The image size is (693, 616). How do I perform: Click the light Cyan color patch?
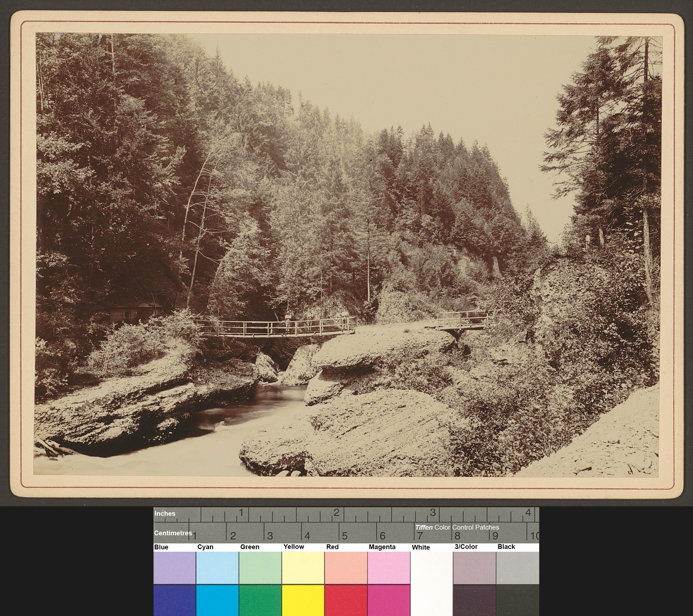[217, 567]
